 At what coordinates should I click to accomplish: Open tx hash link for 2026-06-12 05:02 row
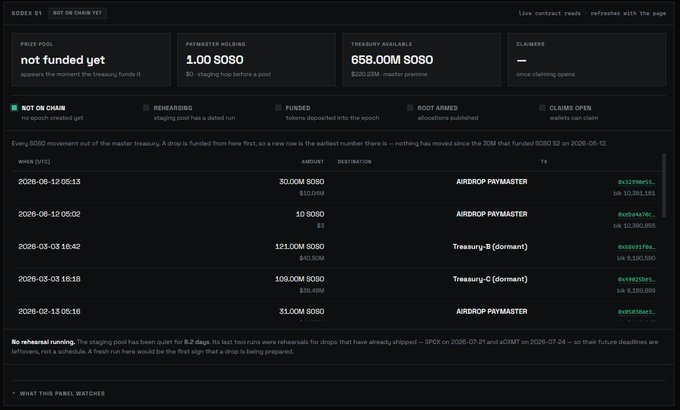(x=636, y=214)
